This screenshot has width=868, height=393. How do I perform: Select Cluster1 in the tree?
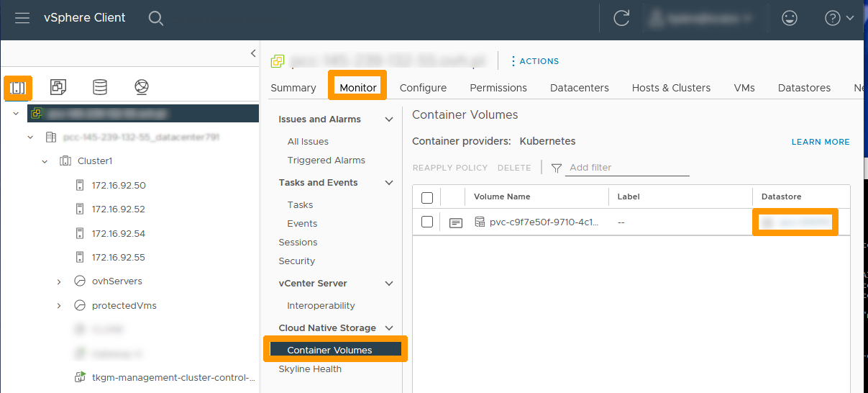pyautogui.click(x=95, y=161)
